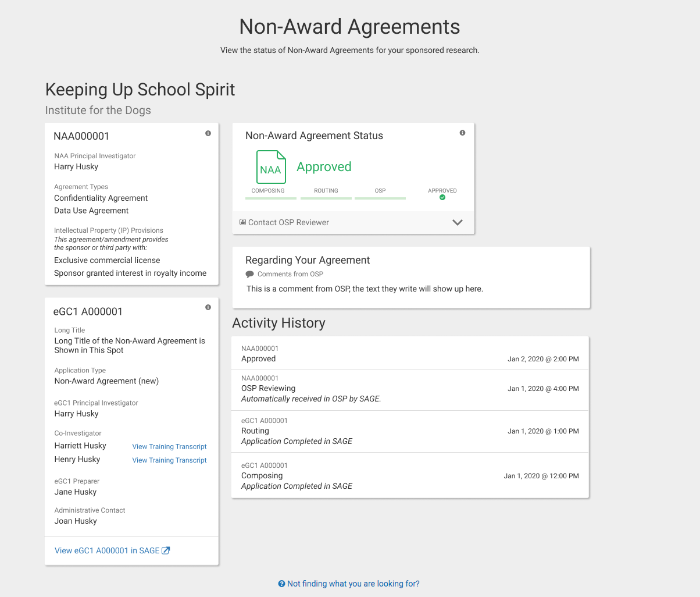700x597 pixels.
Task: Click the NAA000001 card title
Action: click(x=81, y=136)
